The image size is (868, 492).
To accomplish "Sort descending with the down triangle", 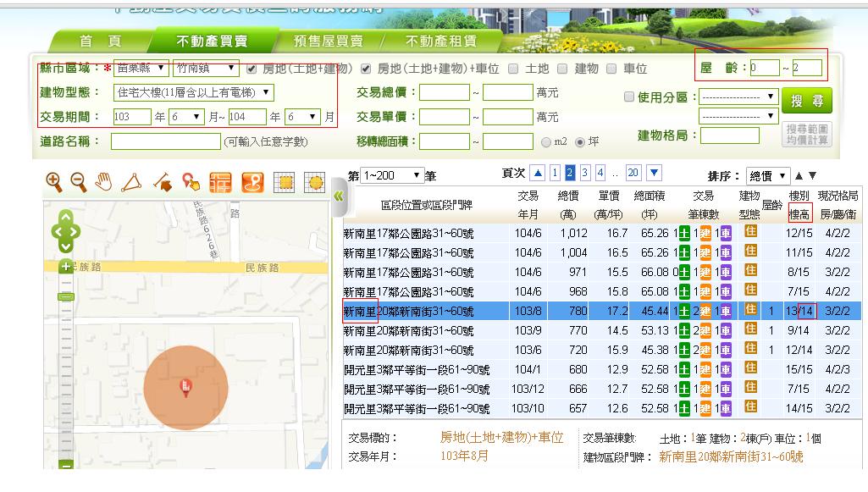I will click(812, 176).
